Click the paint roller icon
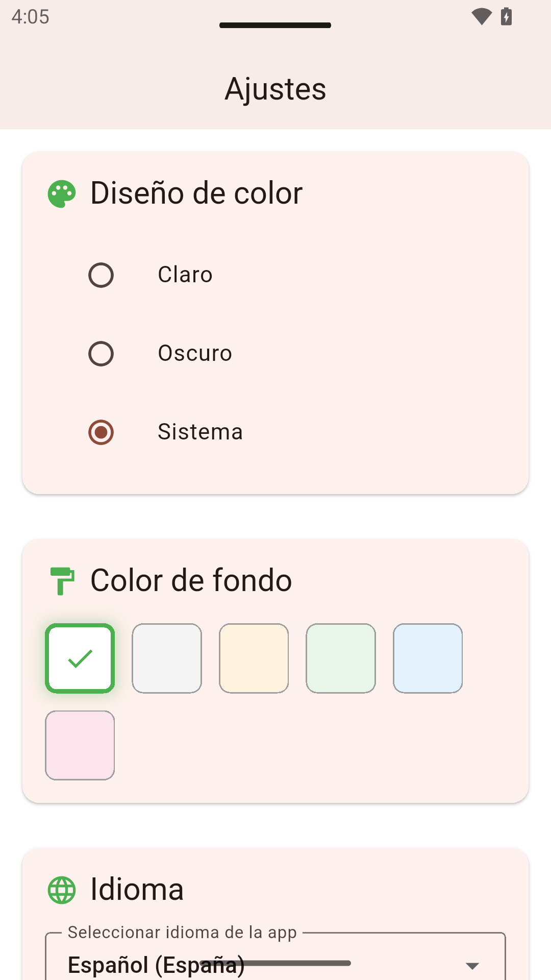Viewport: 551px width, 980px height. [62, 581]
